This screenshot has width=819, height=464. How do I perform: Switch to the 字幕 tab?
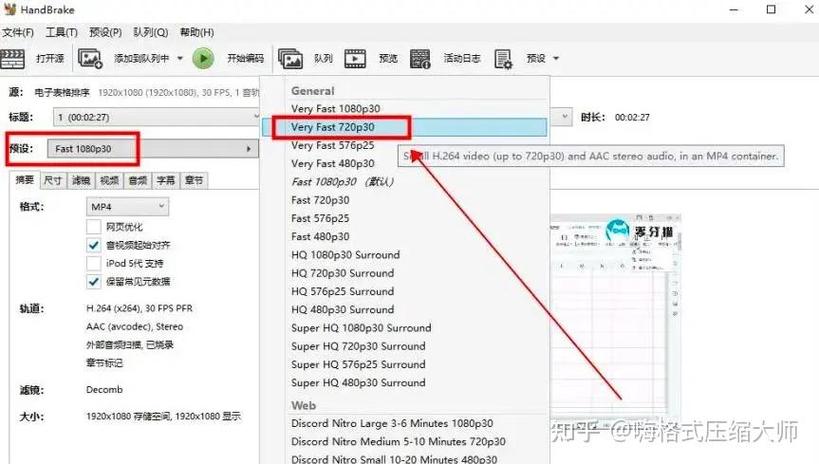click(166, 180)
